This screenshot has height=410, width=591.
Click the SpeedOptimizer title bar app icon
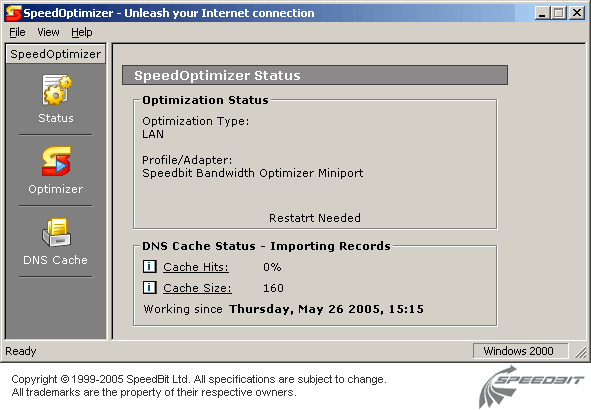tap(13, 13)
